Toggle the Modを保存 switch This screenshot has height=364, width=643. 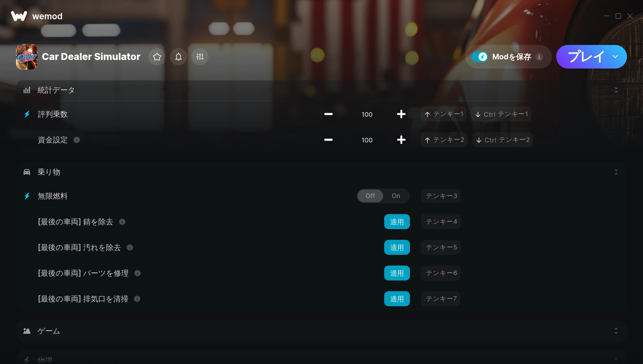coord(480,57)
